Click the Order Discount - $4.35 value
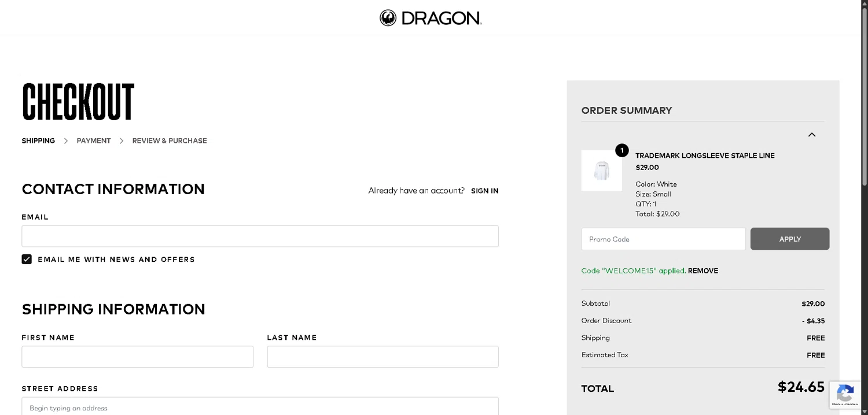Image resolution: width=868 pixels, height=415 pixels. pyautogui.click(x=813, y=321)
